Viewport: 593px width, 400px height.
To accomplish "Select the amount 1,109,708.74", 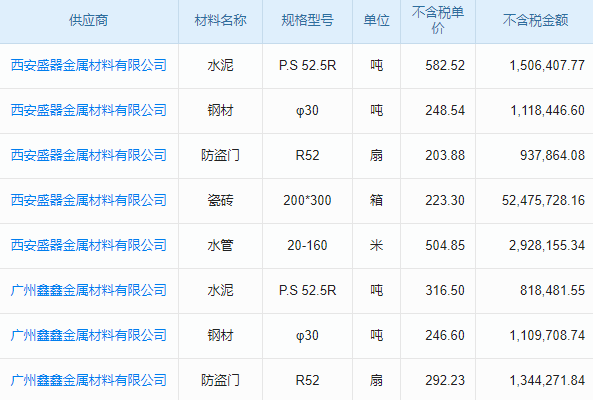I will pos(547,335).
